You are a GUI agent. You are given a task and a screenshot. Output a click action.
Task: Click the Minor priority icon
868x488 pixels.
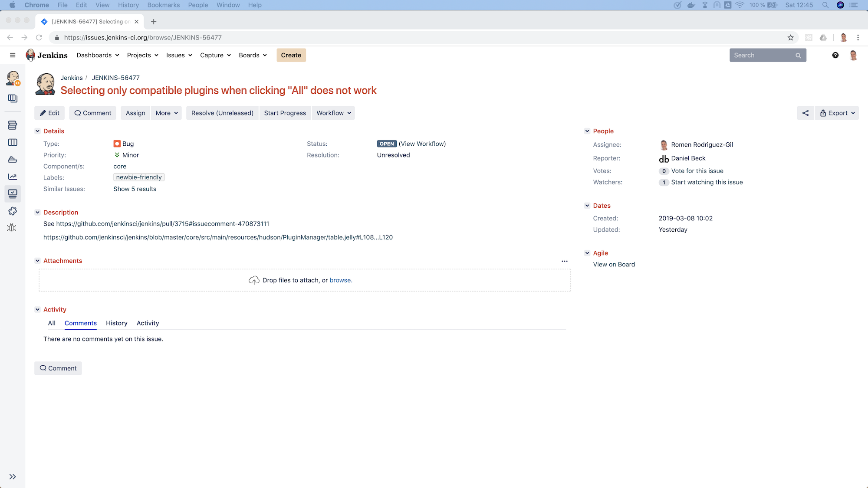(117, 155)
